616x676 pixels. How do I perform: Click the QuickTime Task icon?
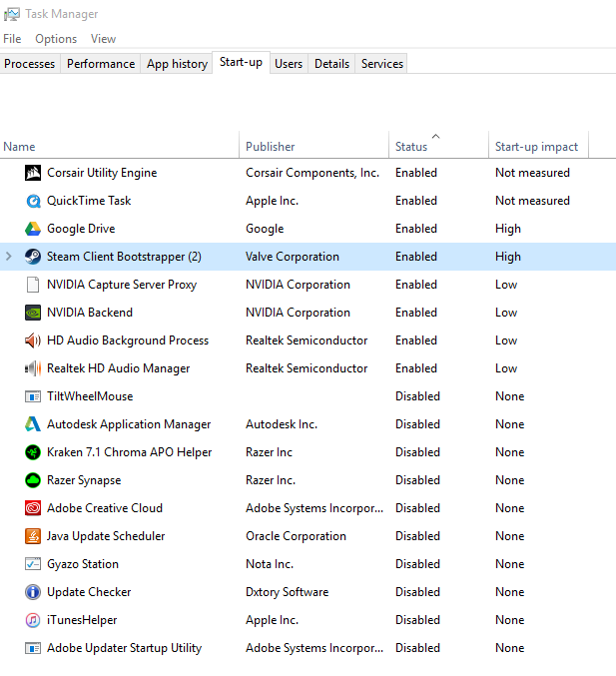click(33, 201)
